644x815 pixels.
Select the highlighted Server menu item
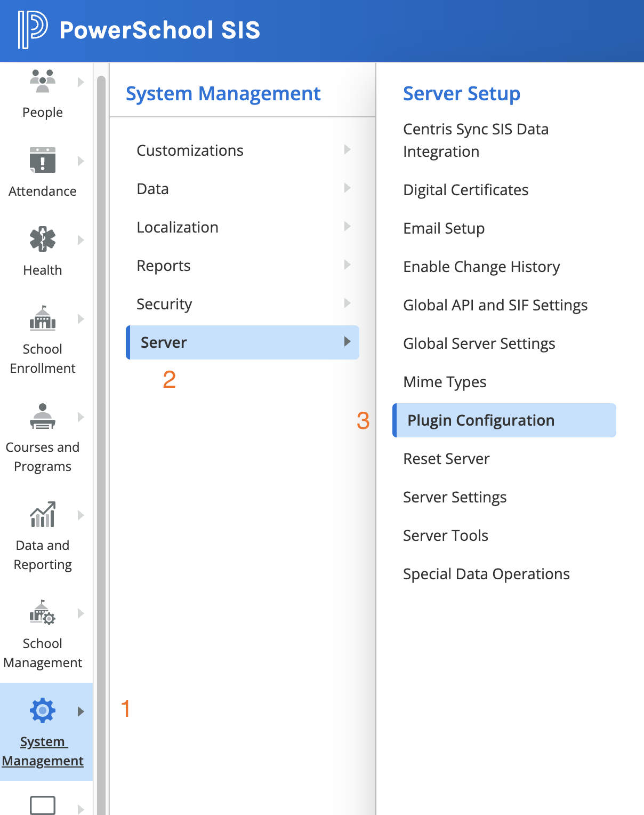pos(243,342)
